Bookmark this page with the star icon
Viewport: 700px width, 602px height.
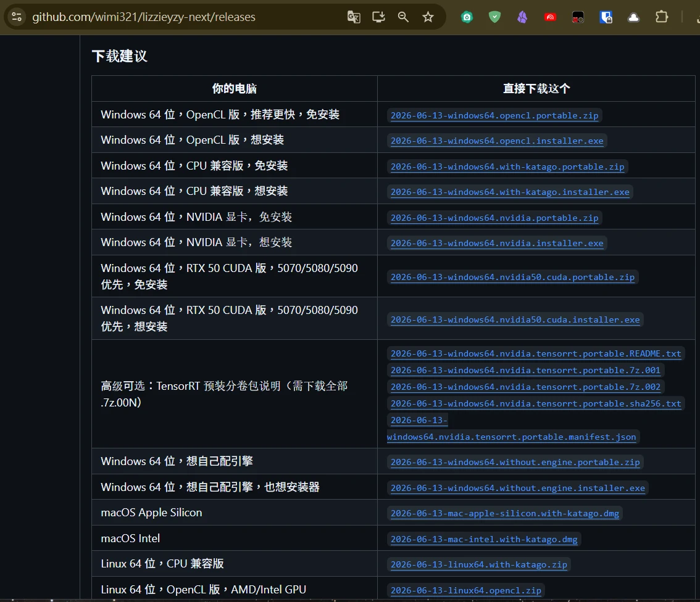pos(428,17)
